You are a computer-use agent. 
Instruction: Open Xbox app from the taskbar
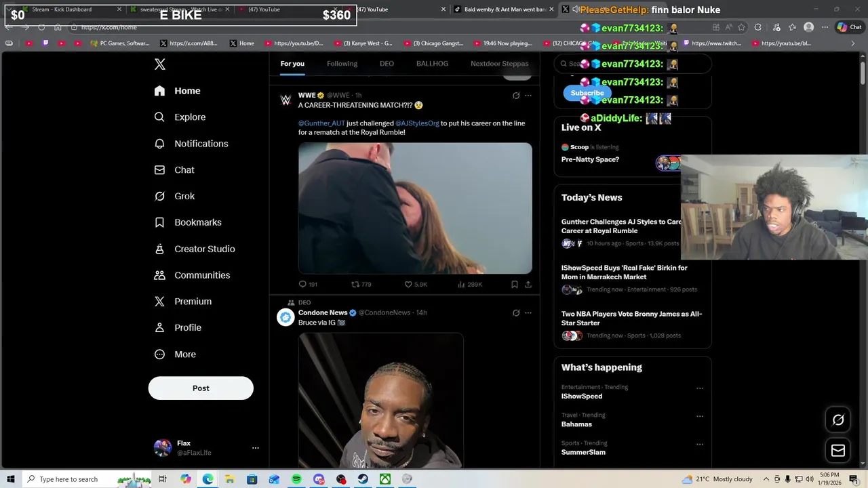[x=385, y=479]
